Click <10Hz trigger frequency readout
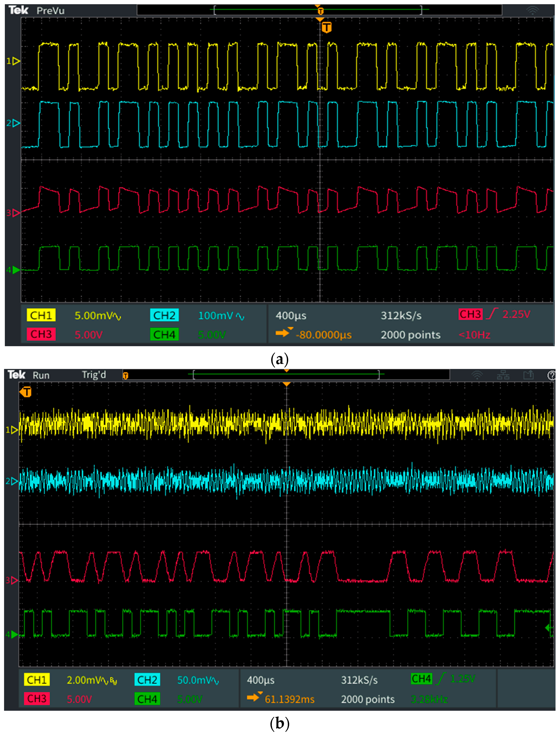 (x=474, y=335)
